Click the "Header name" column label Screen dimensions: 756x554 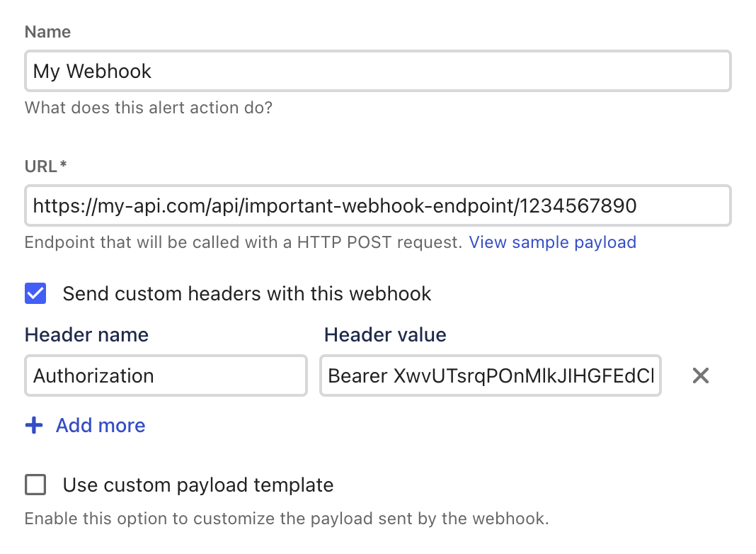point(86,334)
